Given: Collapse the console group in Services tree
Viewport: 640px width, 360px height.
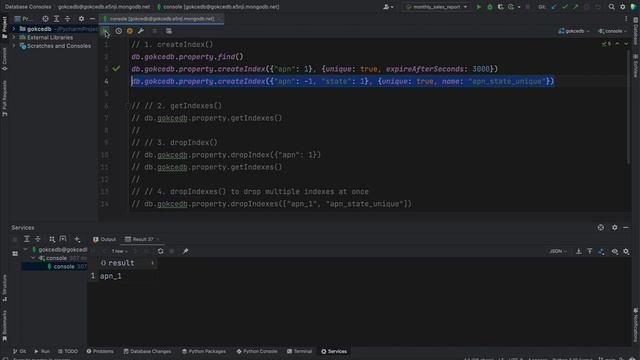Looking at the screenshot, I should click(33, 258).
